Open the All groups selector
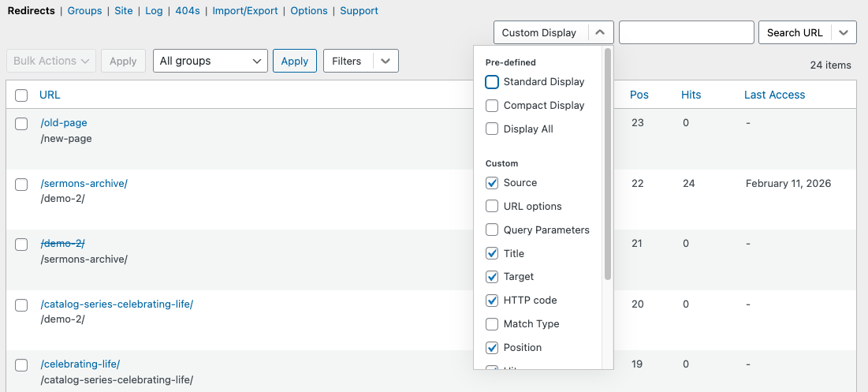Viewport: 868px width, 392px height. coord(210,61)
